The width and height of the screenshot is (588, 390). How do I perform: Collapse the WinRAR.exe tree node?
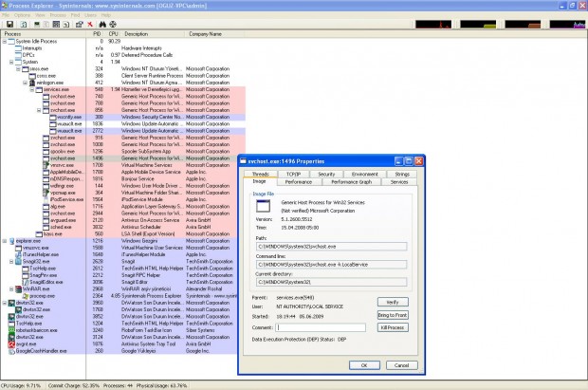pyautogui.click(x=11, y=289)
